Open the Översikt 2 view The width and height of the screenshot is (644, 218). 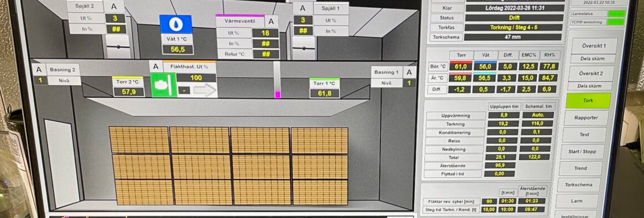click(591, 73)
